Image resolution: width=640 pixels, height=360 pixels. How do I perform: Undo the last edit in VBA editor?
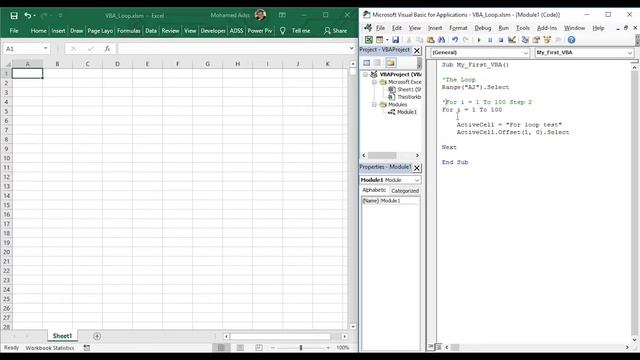click(455, 40)
